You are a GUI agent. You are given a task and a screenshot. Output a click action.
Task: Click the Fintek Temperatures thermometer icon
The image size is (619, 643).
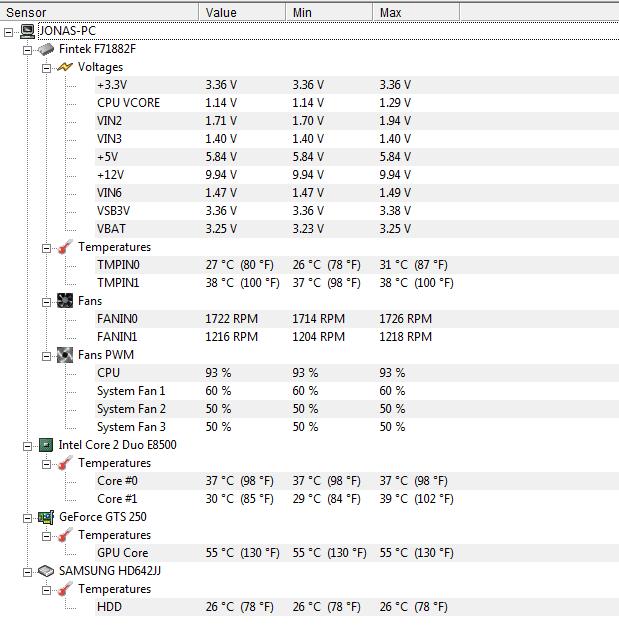(65, 247)
